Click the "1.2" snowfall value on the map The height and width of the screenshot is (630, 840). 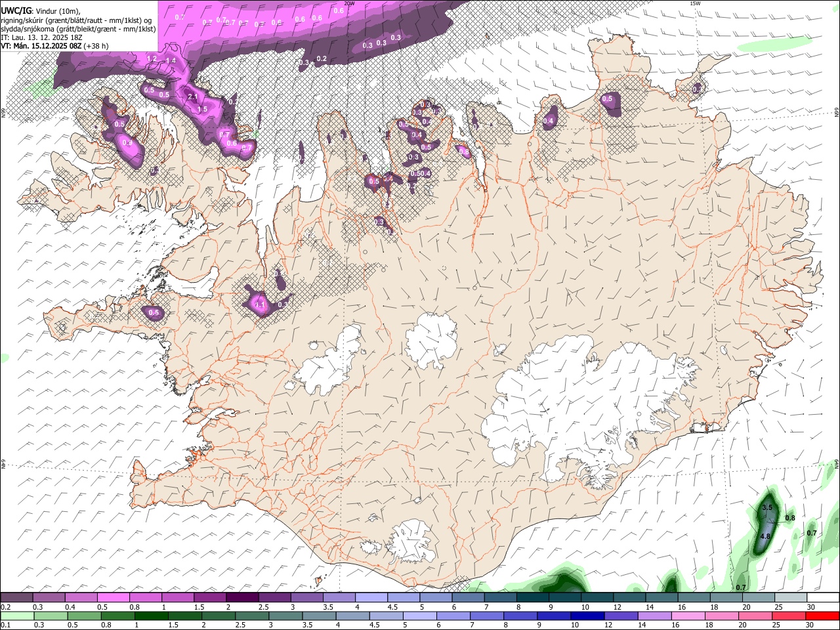pos(152,59)
